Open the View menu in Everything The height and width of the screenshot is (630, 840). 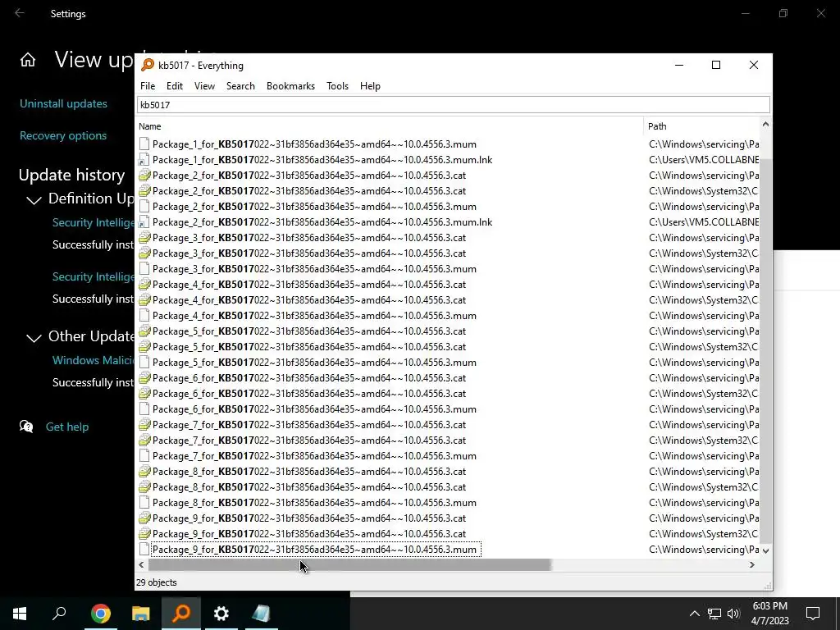(204, 85)
